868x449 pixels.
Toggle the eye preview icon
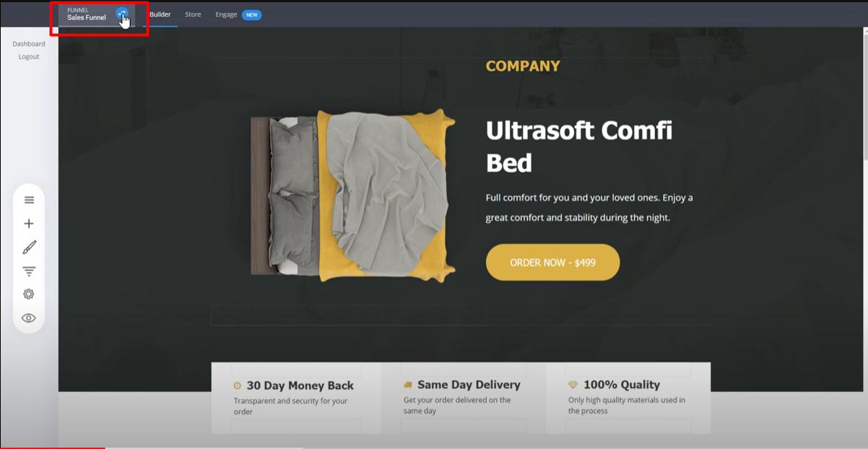pyautogui.click(x=29, y=318)
